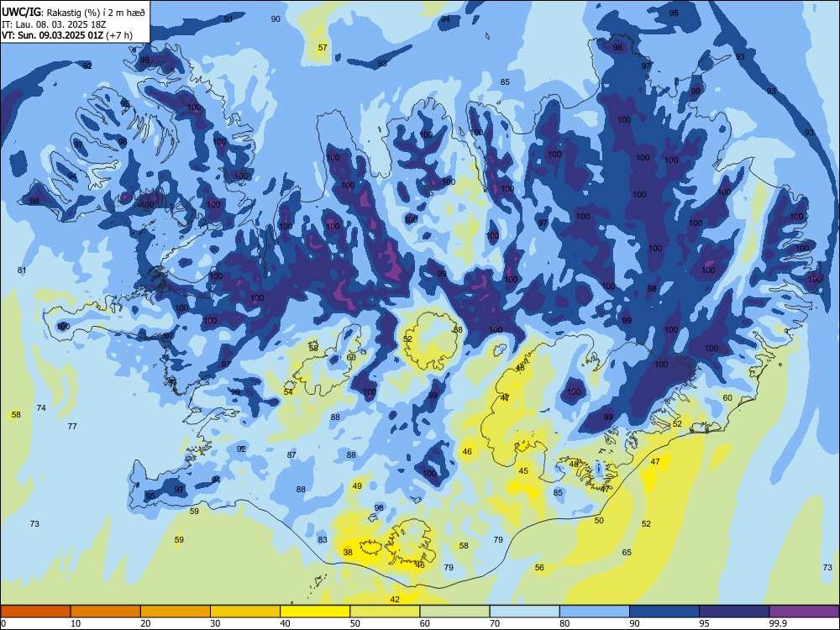The image size is (840, 630).
Task: Click the 80–90 legend color swatch
Action: [595, 612]
